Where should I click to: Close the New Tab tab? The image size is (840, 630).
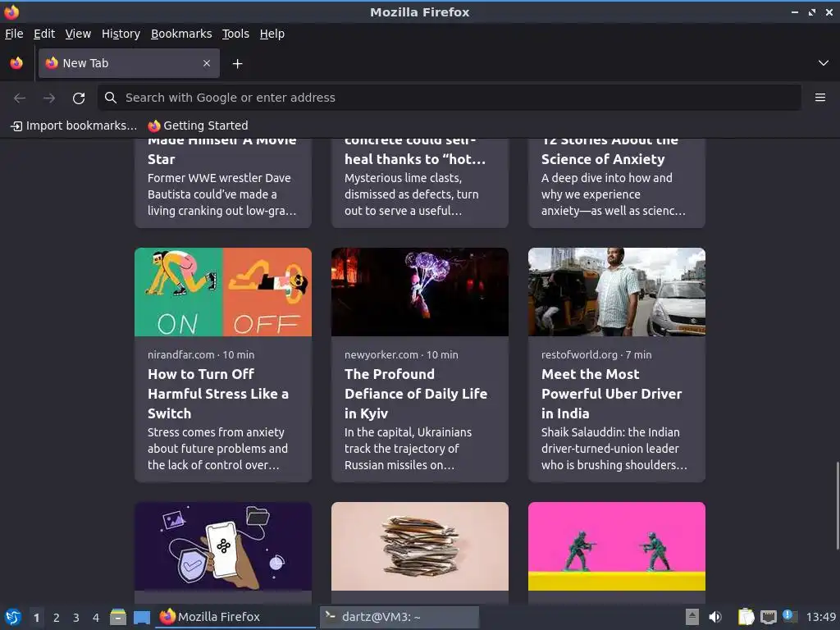pyautogui.click(x=207, y=63)
